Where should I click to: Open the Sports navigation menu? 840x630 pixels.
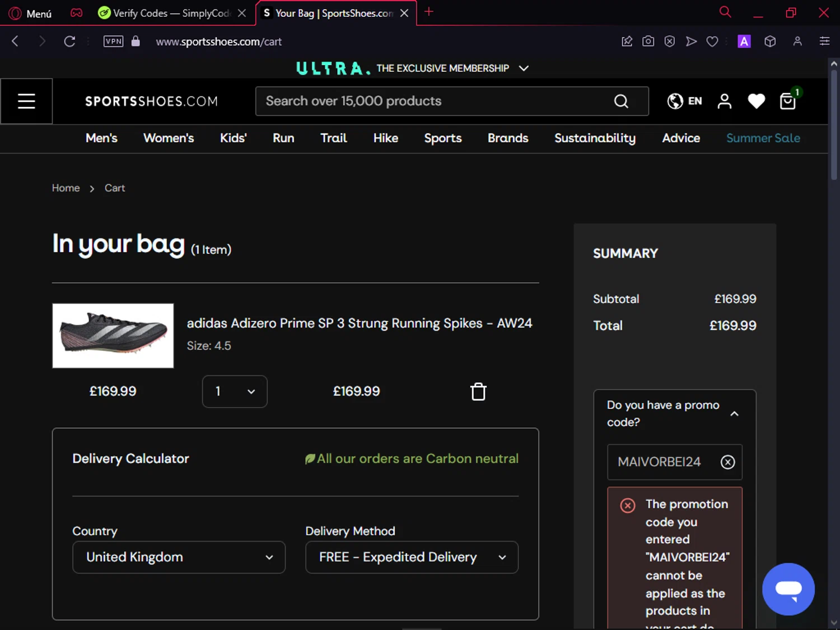pos(443,138)
